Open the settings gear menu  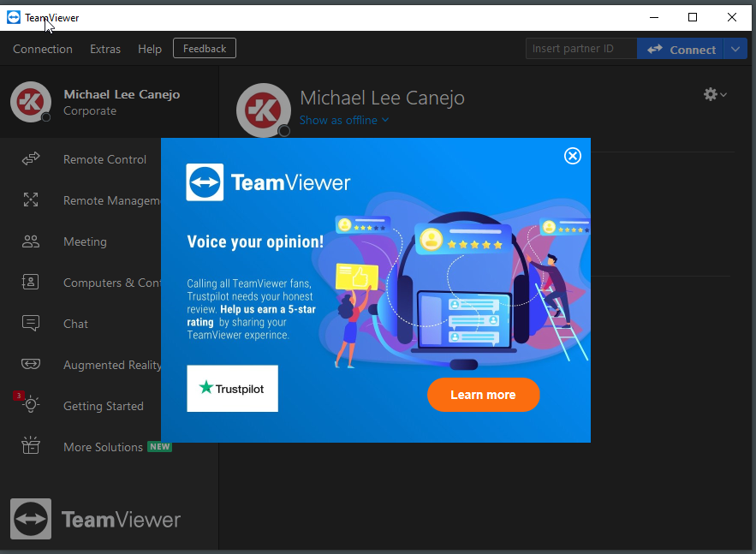pyautogui.click(x=715, y=94)
